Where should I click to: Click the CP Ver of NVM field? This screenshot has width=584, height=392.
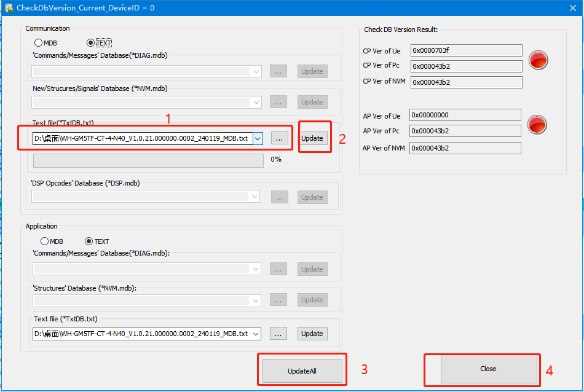pyautogui.click(x=465, y=82)
